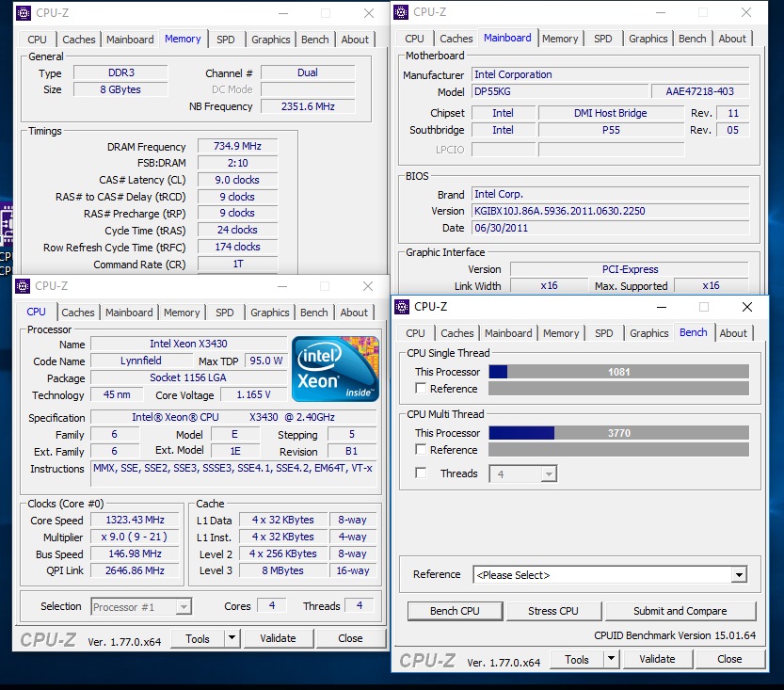Click single thread score bar showing 1081
Viewport: 784px width, 690px height.
(619, 372)
